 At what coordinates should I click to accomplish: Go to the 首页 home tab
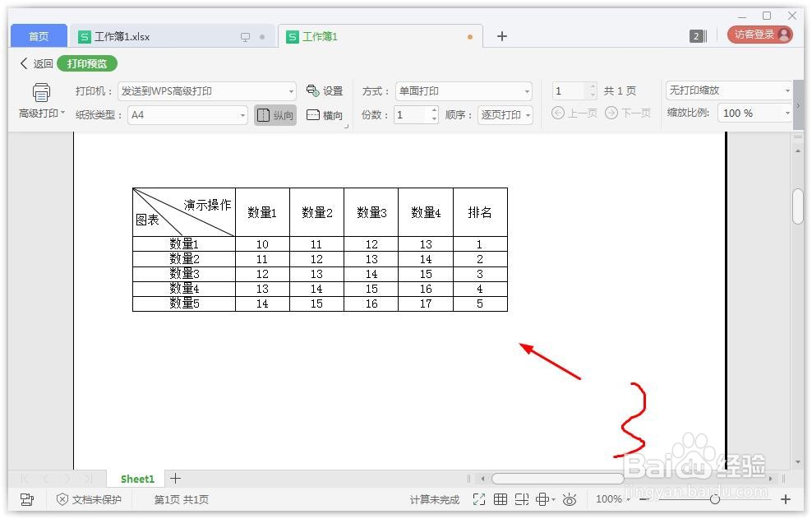point(37,36)
